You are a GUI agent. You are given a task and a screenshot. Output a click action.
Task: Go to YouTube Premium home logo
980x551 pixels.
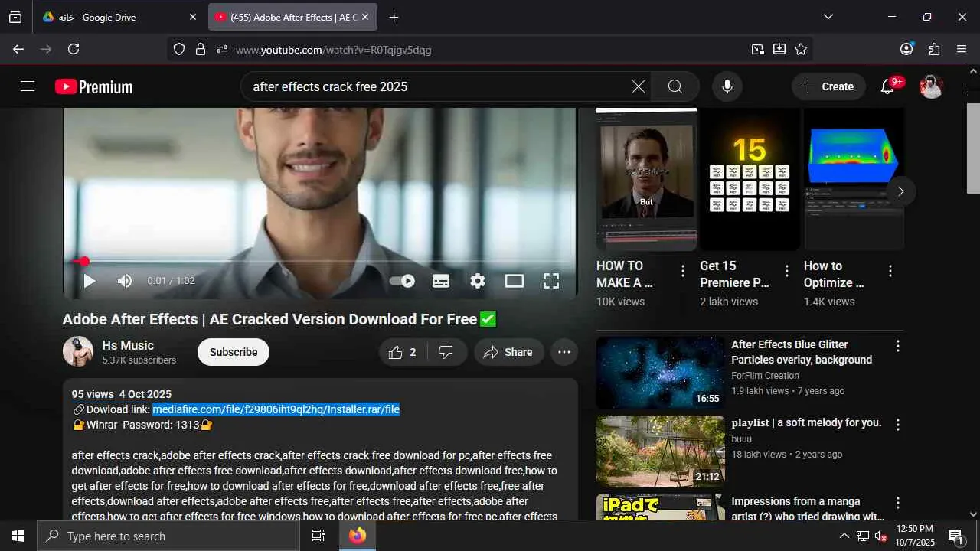(x=94, y=86)
